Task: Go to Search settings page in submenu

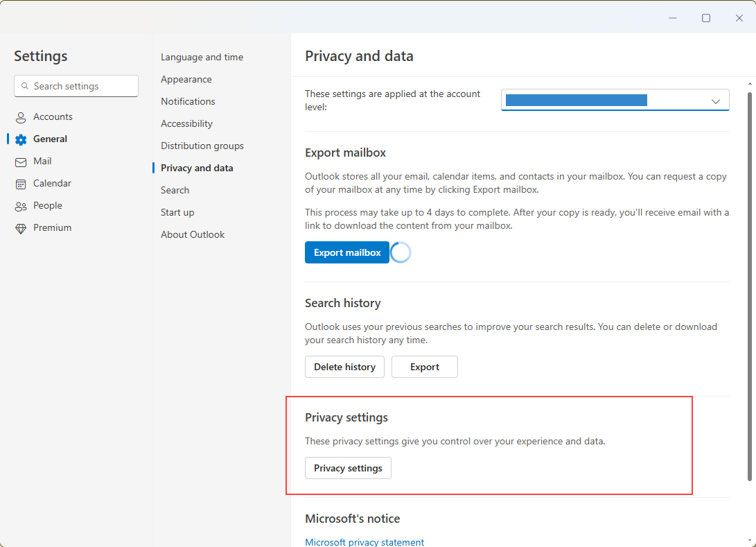Action: (x=175, y=190)
